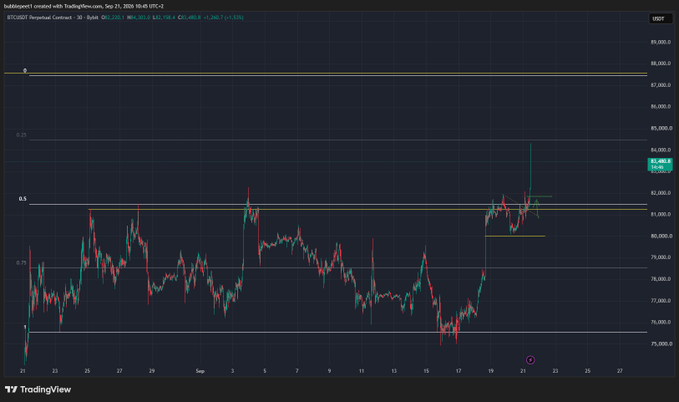Click the Sep label on time axis

tap(200, 371)
